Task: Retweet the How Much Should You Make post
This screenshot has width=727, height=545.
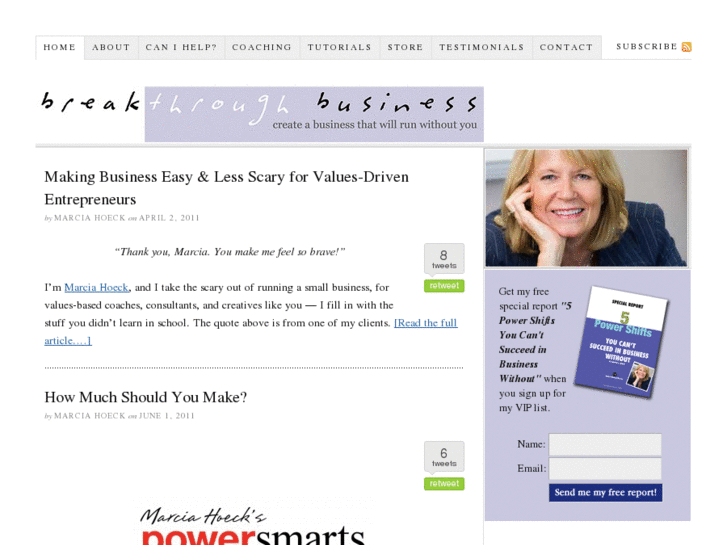Action: tap(444, 484)
